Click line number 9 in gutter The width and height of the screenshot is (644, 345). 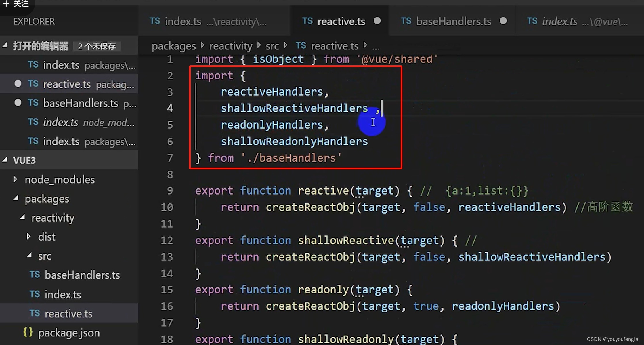(x=170, y=191)
